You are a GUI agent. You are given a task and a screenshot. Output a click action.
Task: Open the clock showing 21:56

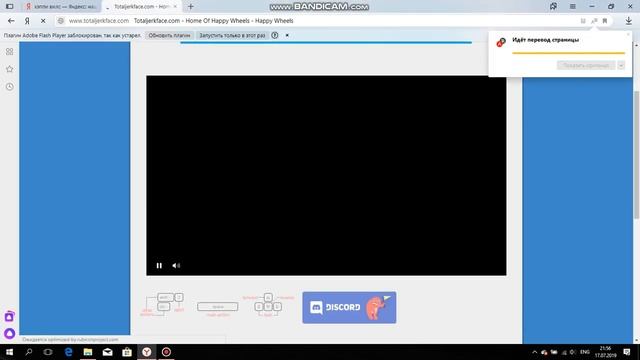605,352
